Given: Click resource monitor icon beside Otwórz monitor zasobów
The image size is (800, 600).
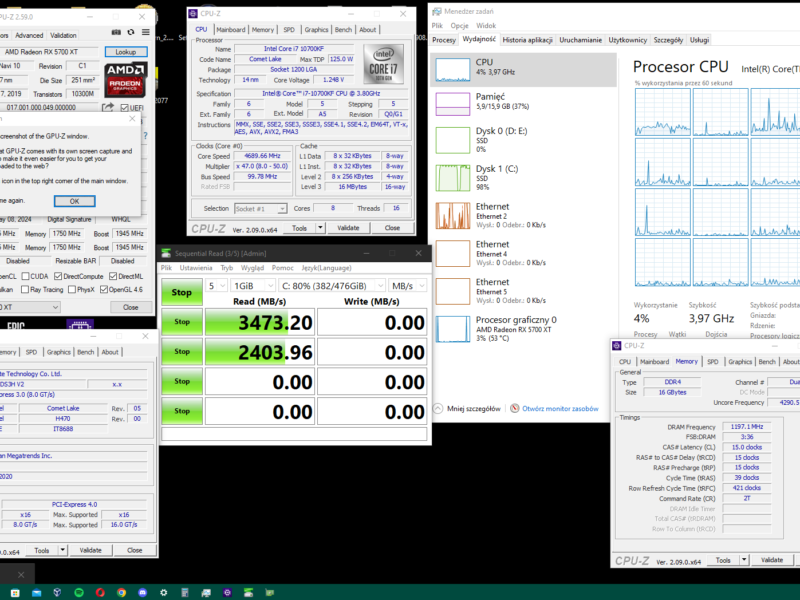Looking at the screenshot, I should click(515, 408).
